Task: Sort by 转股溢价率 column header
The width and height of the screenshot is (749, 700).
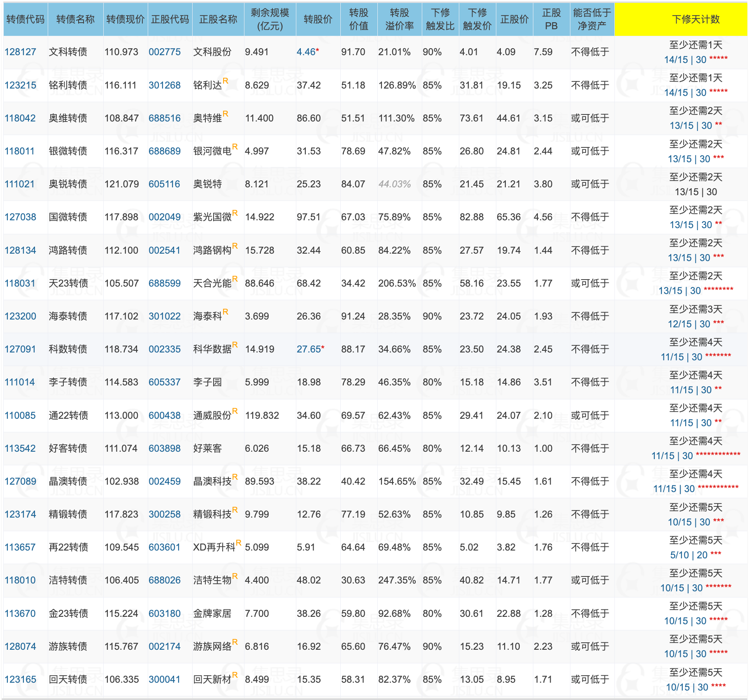Action: 399,19
